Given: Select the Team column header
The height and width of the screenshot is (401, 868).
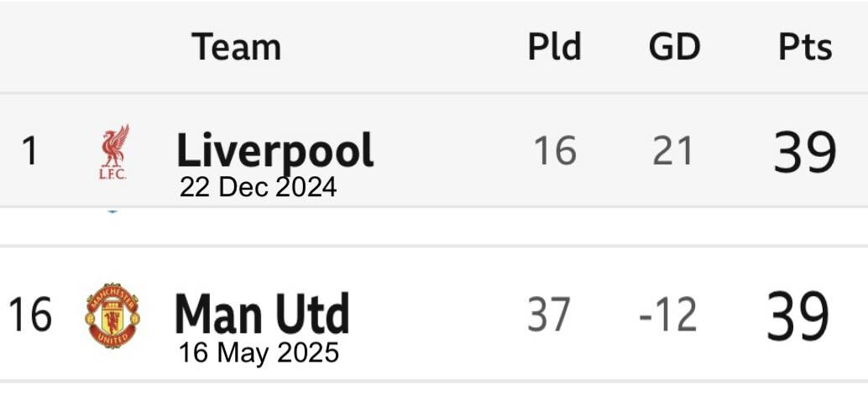Looking at the screenshot, I should [237, 47].
